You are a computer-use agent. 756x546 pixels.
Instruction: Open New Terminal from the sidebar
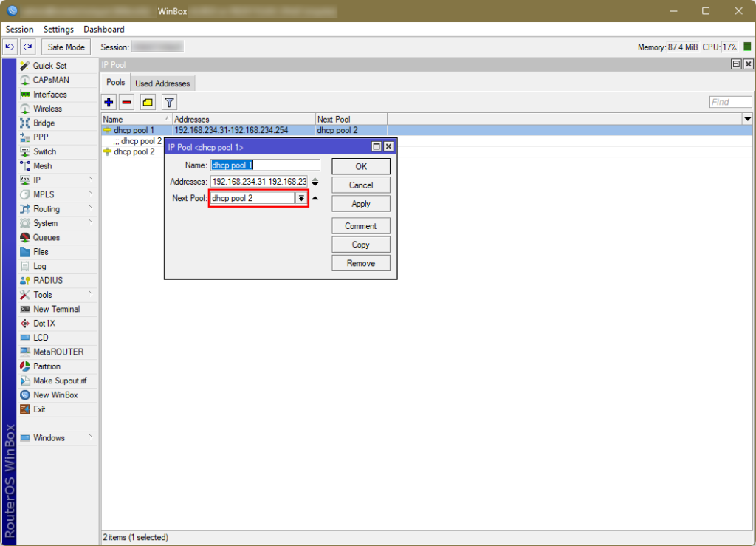click(55, 309)
